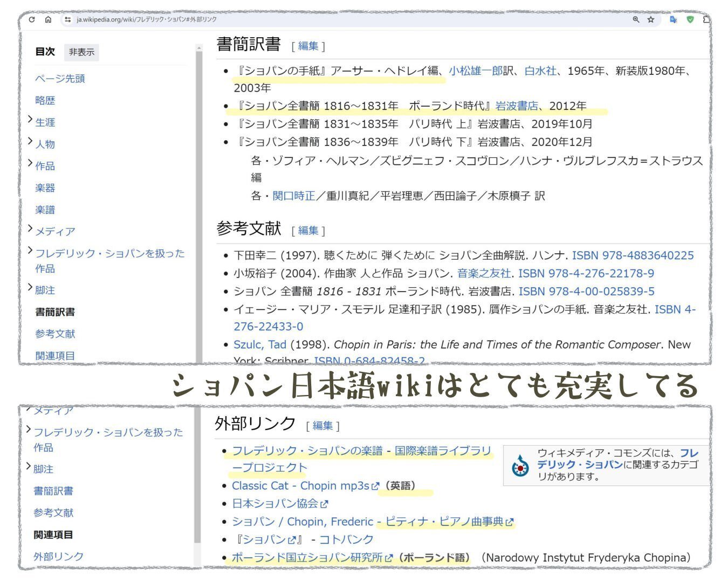Expand the 脚注 chevron in upper sidebar
The width and height of the screenshot is (728, 582).
pyautogui.click(x=30, y=288)
